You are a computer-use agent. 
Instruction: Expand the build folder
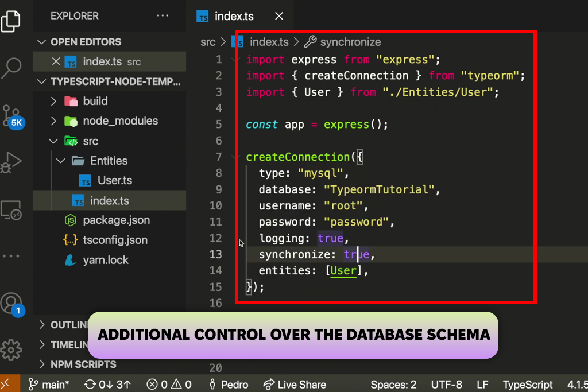[x=95, y=101]
